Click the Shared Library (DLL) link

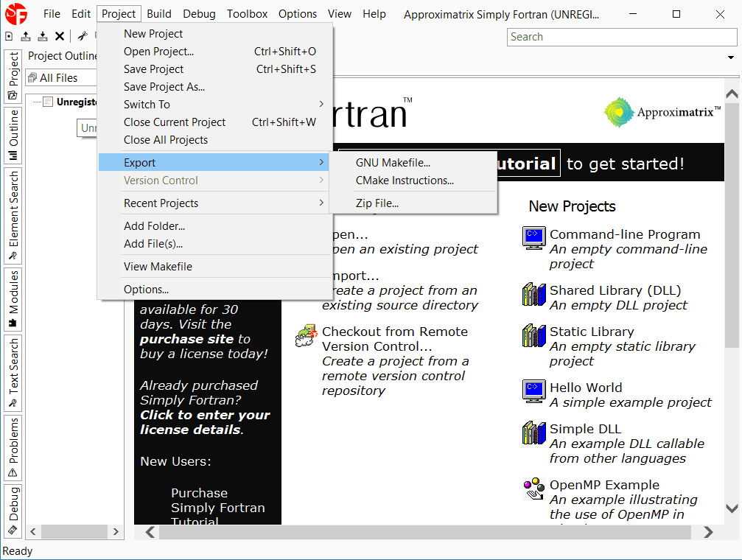(615, 290)
